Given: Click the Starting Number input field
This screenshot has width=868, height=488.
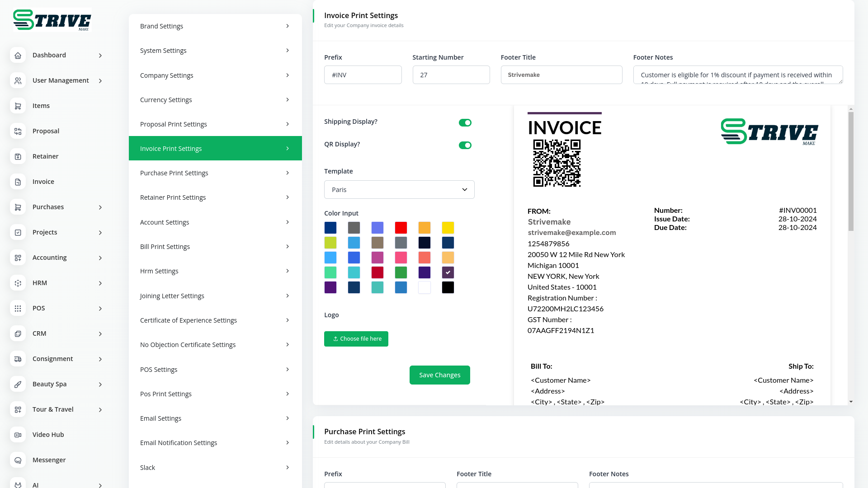Looking at the screenshot, I should pos(451,75).
